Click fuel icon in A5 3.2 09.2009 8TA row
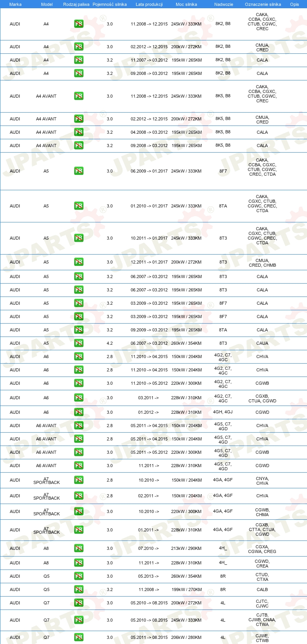 pos(79,330)
